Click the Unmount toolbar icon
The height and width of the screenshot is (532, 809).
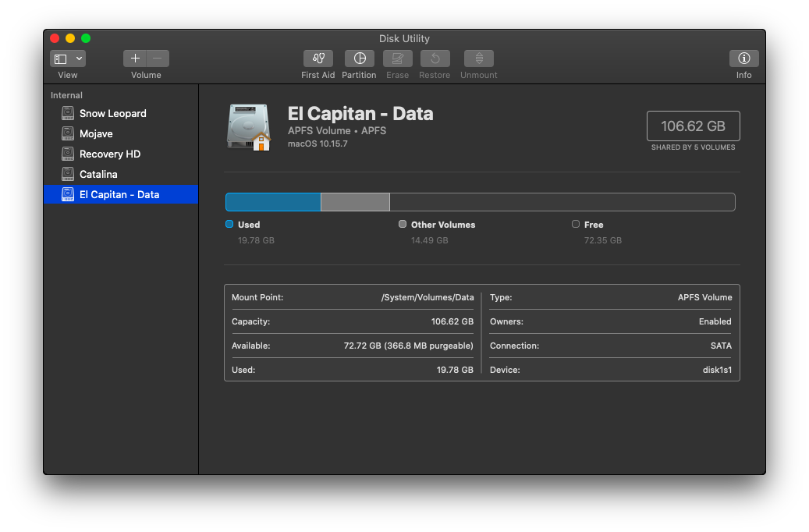coord(479,59)
